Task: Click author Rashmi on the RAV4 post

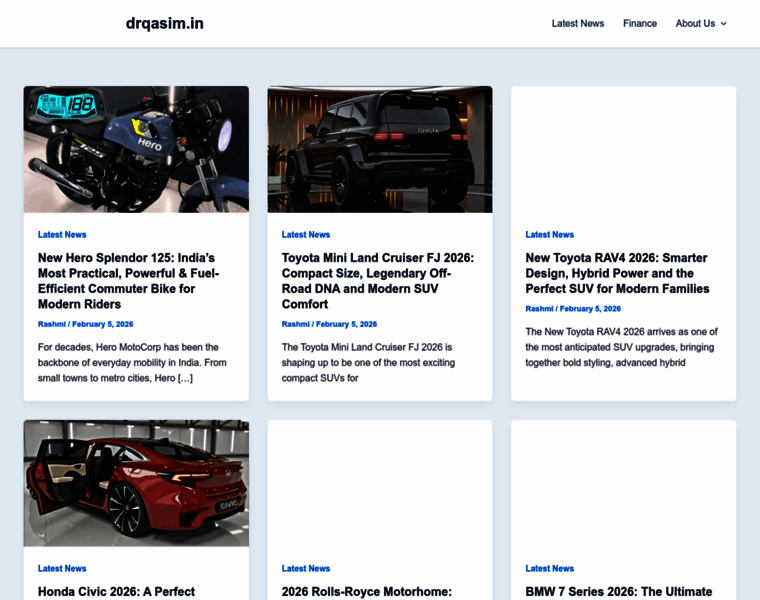Action: [539, 309]
